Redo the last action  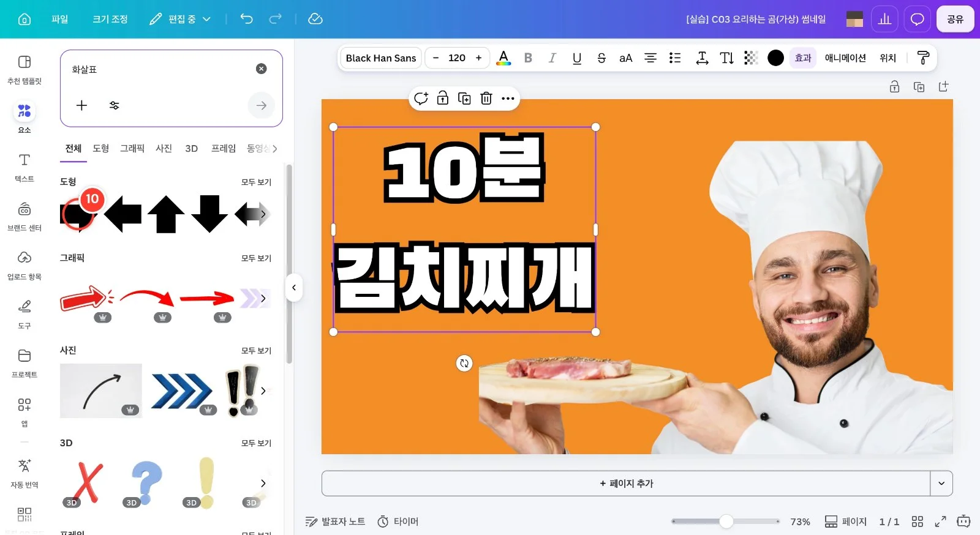(x=276, y=19)
